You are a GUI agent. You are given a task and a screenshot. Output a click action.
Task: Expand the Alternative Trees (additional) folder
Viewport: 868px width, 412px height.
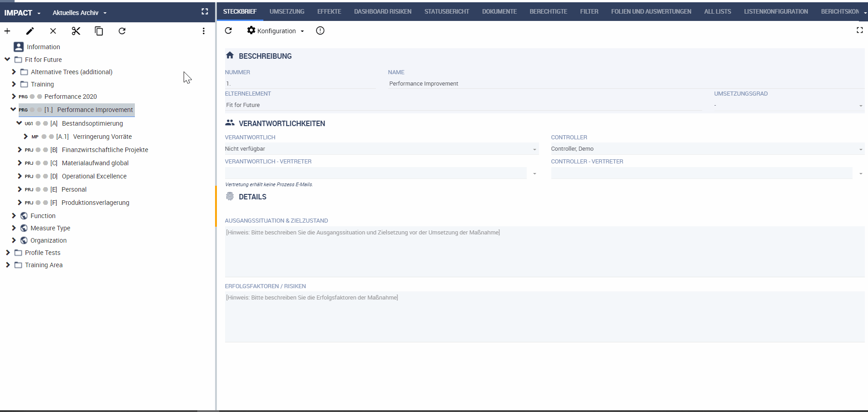click(14, 71)
